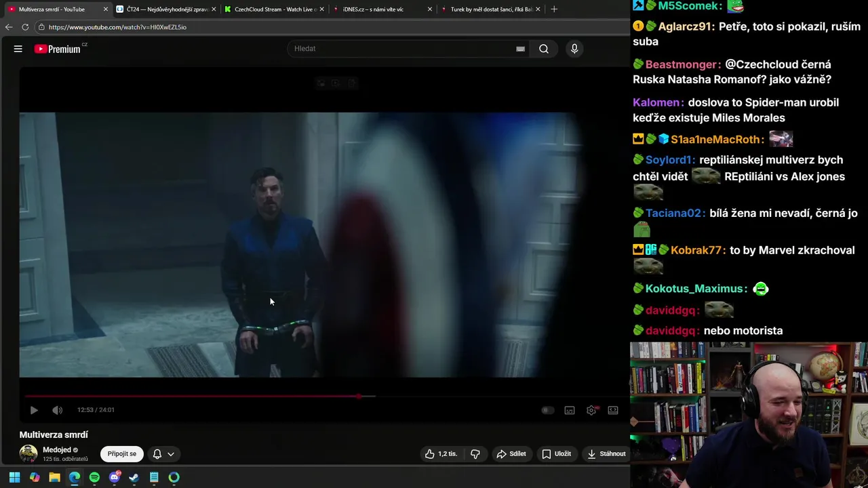This screenshot has height=488, width=868.
Task: Toggle the autoplay switch in the player
Action: (547, 410)
